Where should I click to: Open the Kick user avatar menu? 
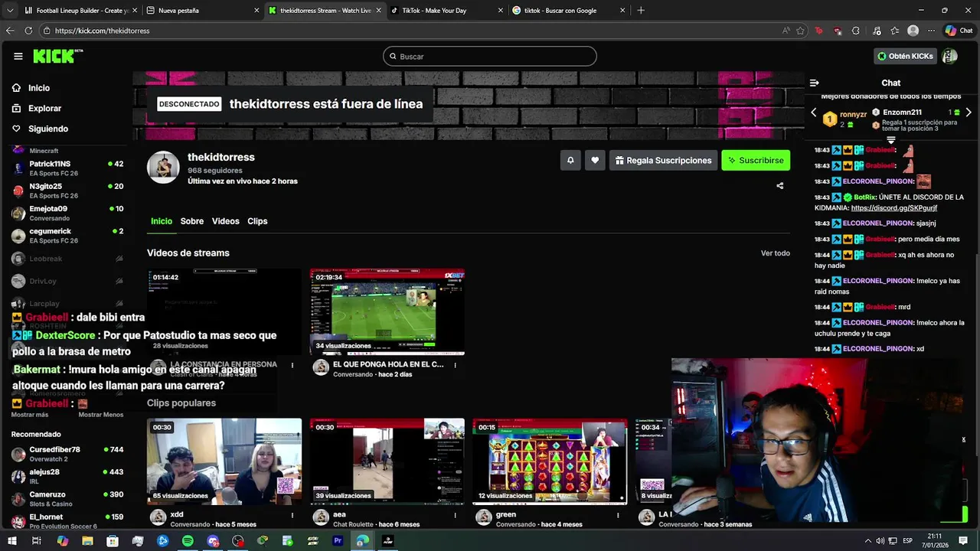(x=949, y=56)
